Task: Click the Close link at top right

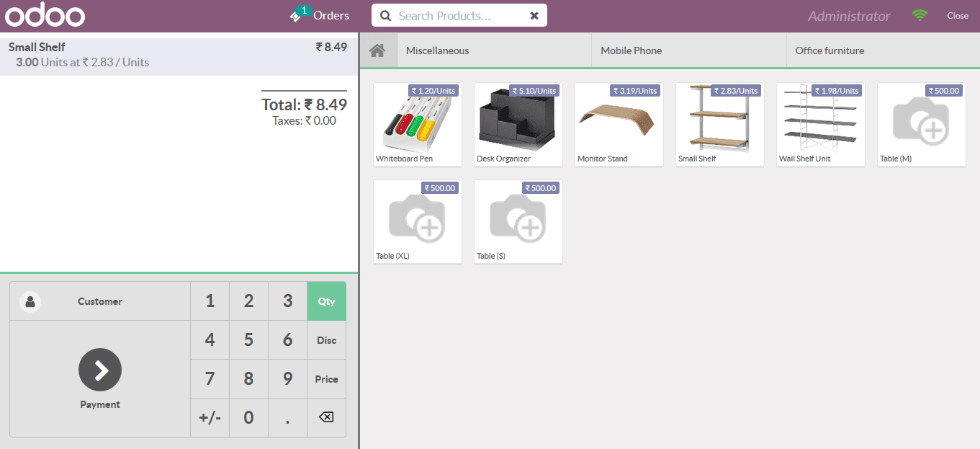Action: point(958,14)
